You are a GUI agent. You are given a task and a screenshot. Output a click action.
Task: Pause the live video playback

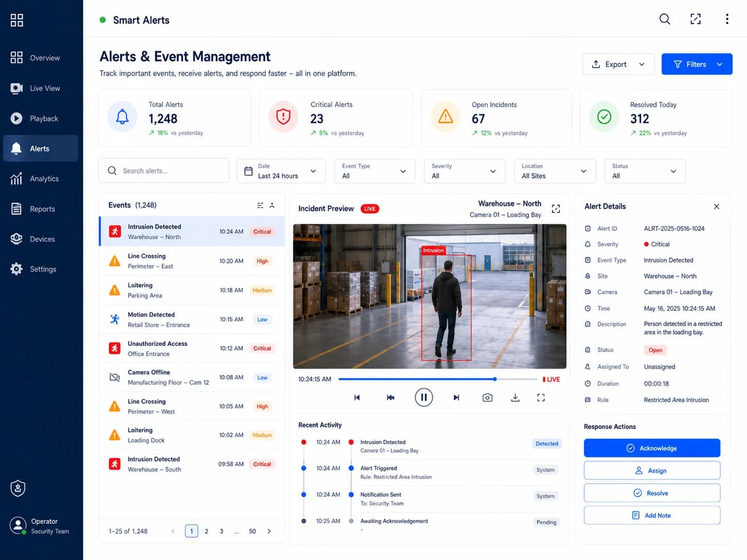tap(424, 398)
